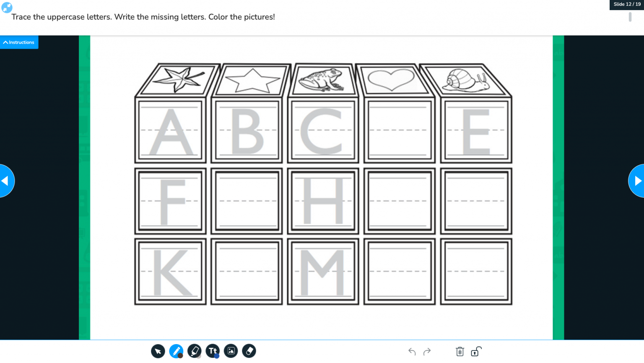Select the highlighter marker tool
The width and height of the screenshot is (644, 363).
195,351
